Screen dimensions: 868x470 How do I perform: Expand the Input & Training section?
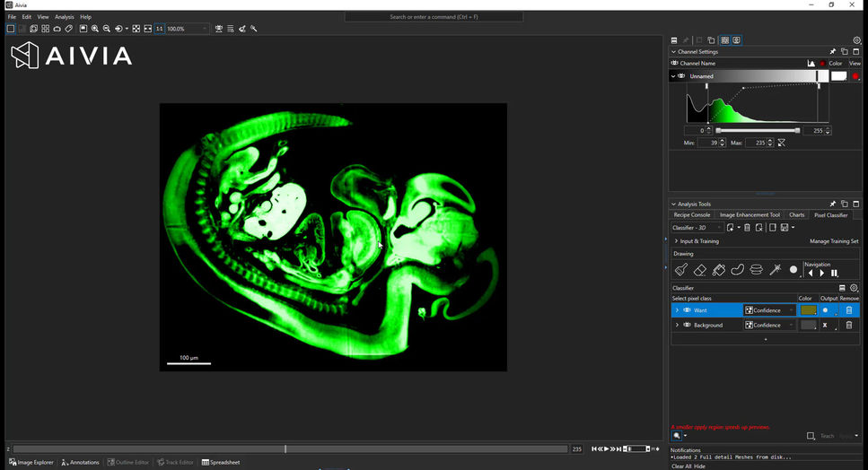[676, 241]
